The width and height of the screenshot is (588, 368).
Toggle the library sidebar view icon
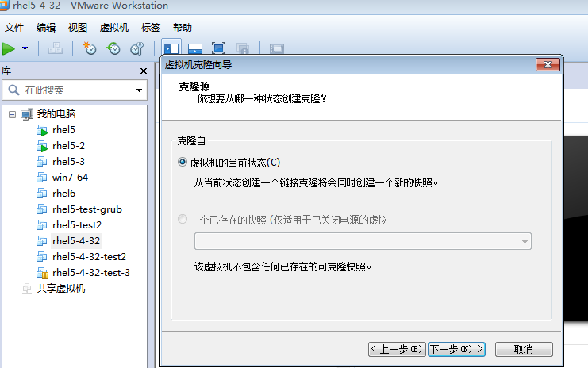click(x=171, y=48)
